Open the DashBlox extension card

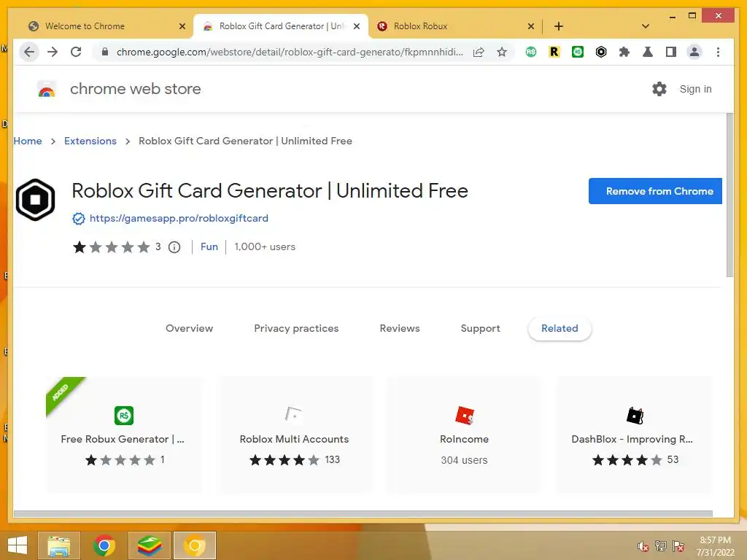pos(635,435)
